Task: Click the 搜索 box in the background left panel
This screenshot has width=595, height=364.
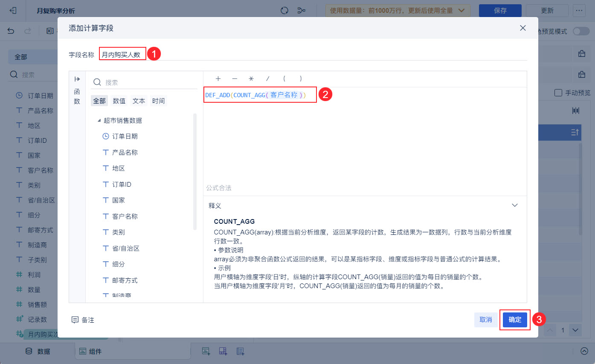Action: coord(33,75)
